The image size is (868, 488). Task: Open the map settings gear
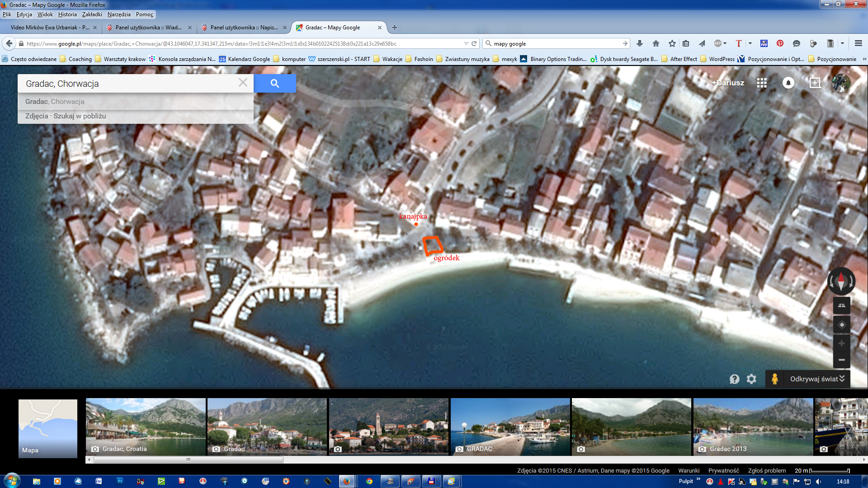click(751, 379)
